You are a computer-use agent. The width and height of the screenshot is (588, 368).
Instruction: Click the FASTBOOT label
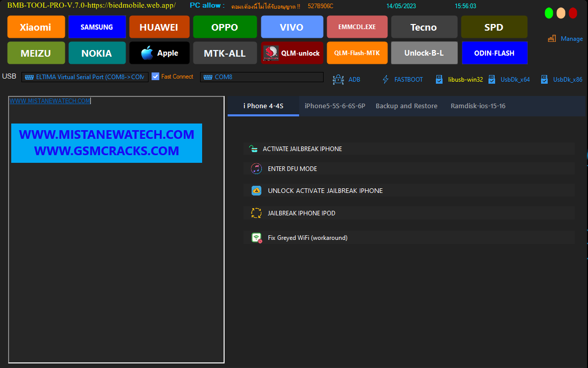(408, 80)
